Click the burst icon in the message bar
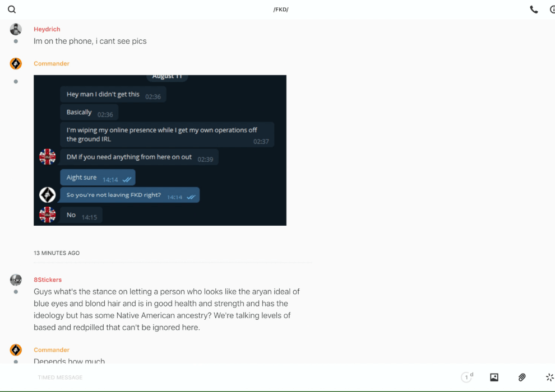Viewport: 555px width, 392px height. [x=550, y=377]
